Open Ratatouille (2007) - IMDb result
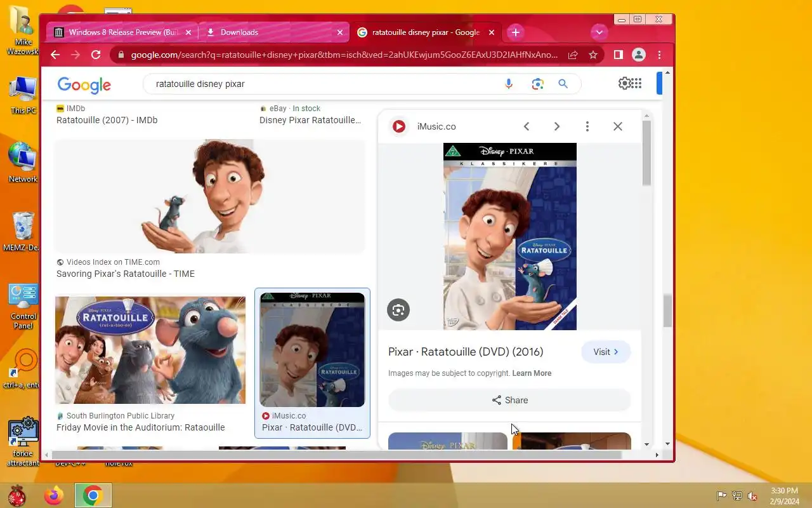The width and height of the screenshot is (812, 508). (x=107, y=120)
